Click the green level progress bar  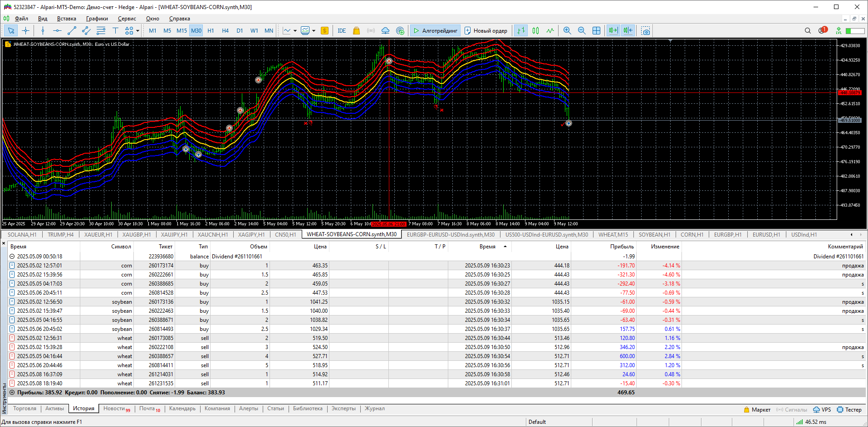coord(855,31)
